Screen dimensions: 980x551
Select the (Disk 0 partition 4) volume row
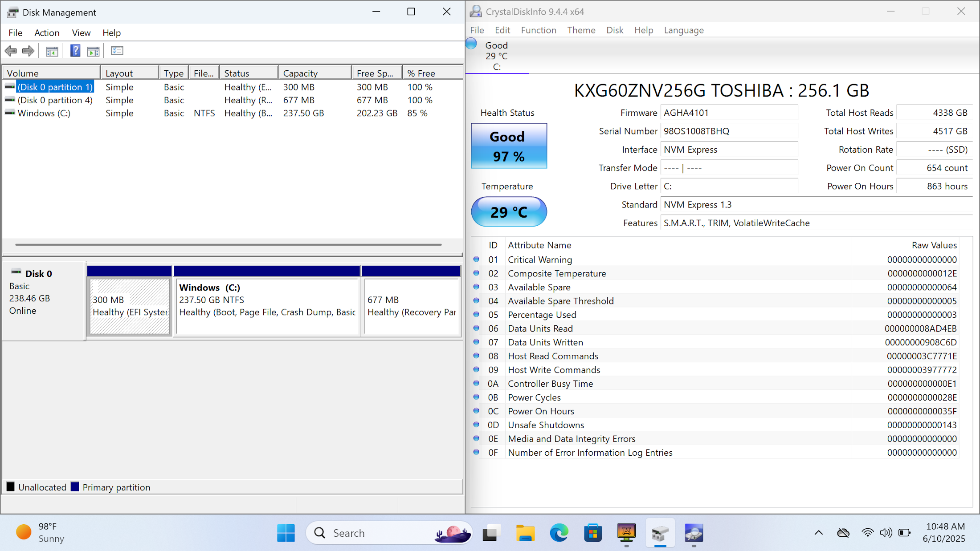233,100
